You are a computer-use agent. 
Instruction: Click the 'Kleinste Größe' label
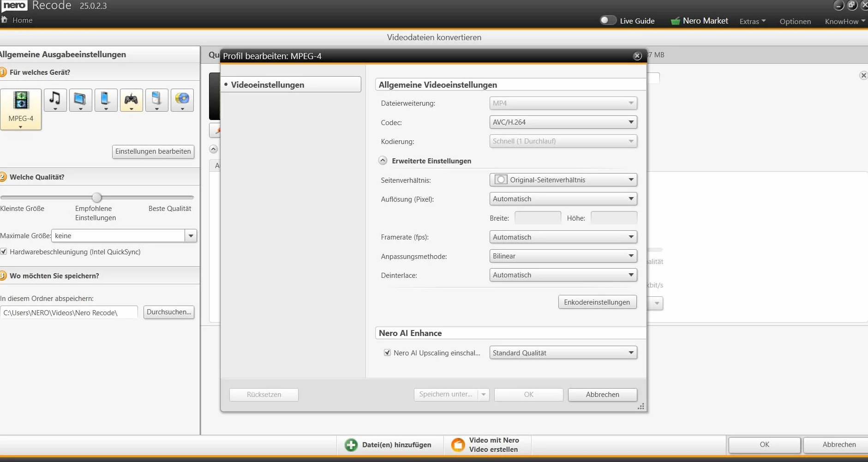point(22,209)
